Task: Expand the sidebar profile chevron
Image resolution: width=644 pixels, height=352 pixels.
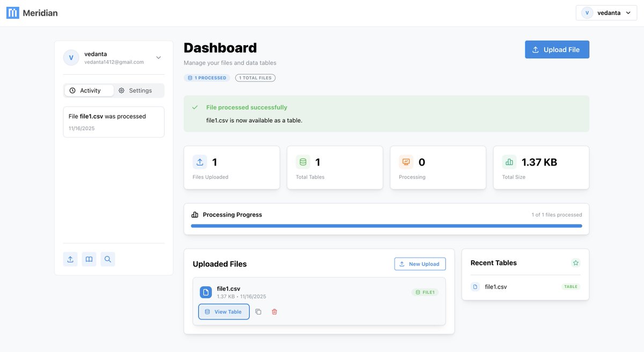Action: [x=158, y=58]
